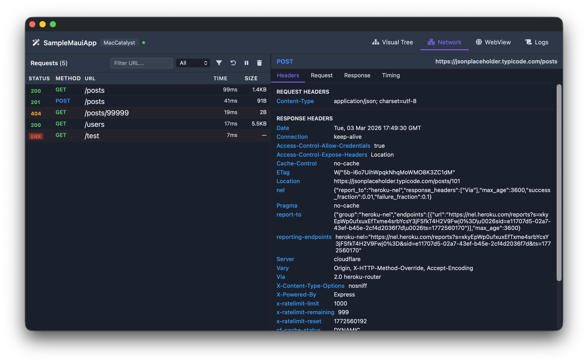Select the Content-Type request header

click(295, 101)
